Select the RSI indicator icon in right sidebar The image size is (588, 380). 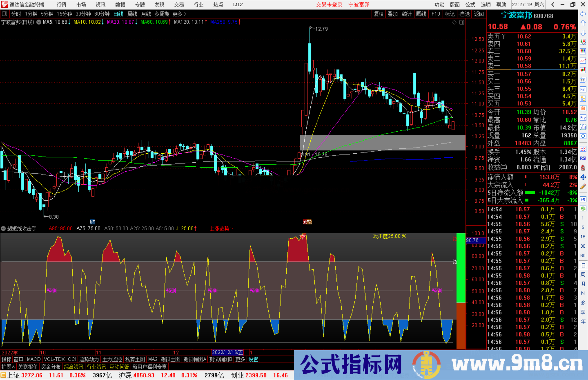click(x=583, y=158)
